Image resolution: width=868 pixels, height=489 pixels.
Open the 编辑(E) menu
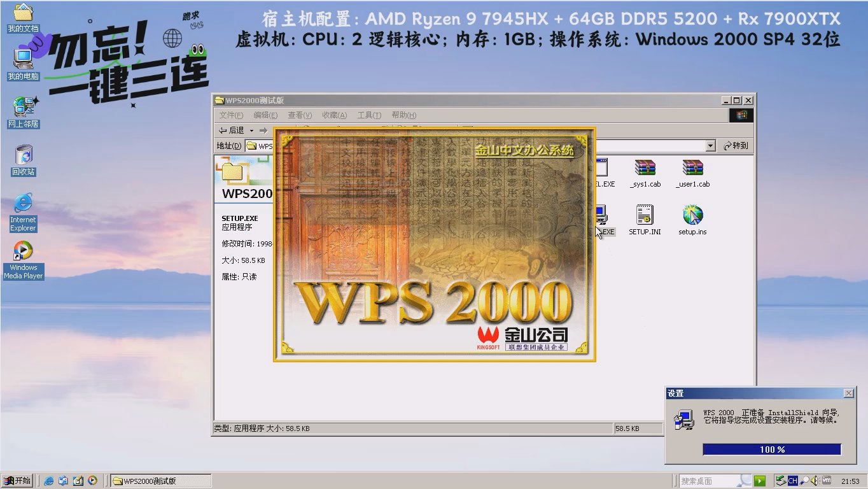(265, 115)
